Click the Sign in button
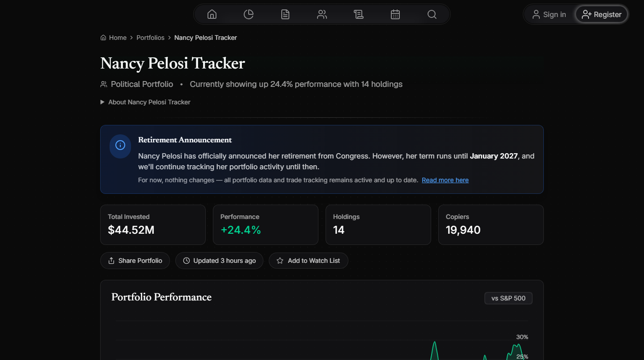 pos(549,14)
